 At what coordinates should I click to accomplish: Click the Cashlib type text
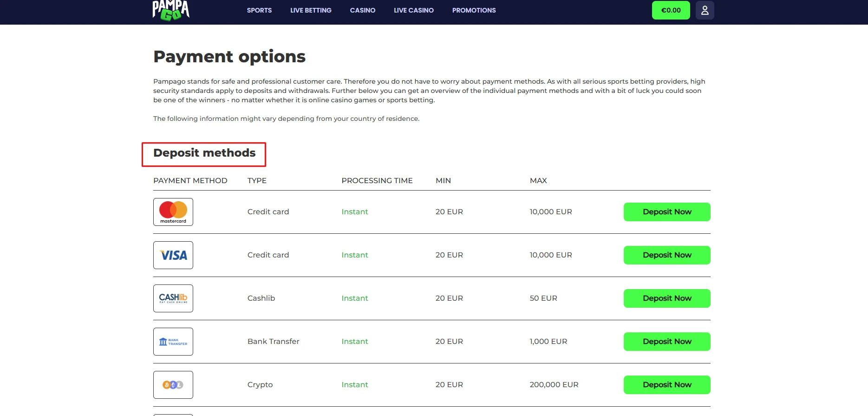coord(261,298)
